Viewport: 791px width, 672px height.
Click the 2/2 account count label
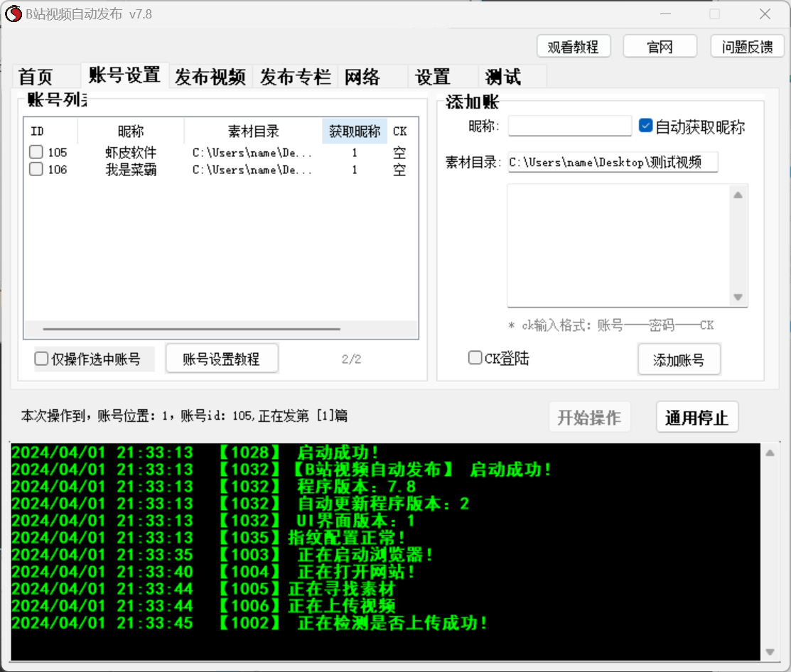(352, 359)
